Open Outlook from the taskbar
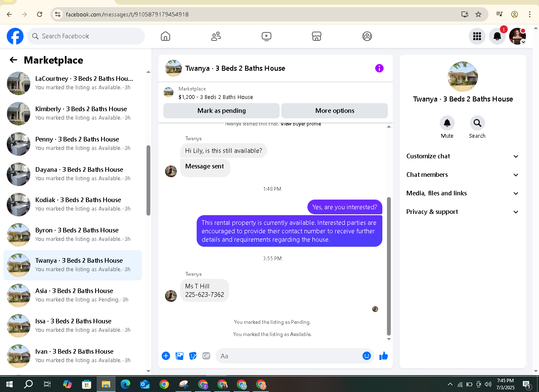The height and width of the screenshot is (392, 539). click(x=145, y=384)
